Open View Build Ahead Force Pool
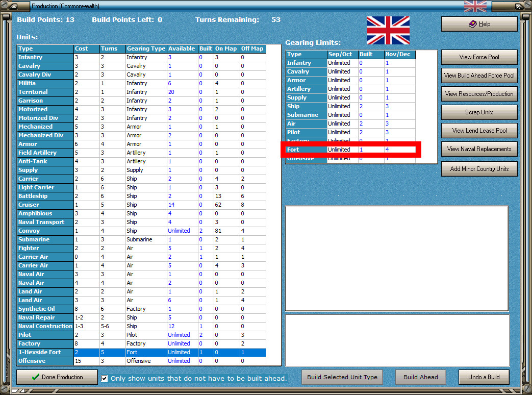Image resolution: width=532 pixels, height=395 pixels. (x=479, y=76)
